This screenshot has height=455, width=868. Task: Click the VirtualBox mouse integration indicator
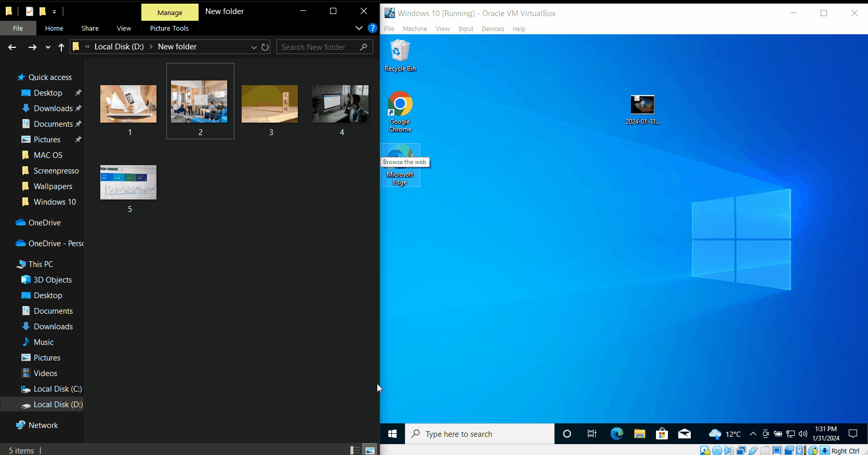813,450
